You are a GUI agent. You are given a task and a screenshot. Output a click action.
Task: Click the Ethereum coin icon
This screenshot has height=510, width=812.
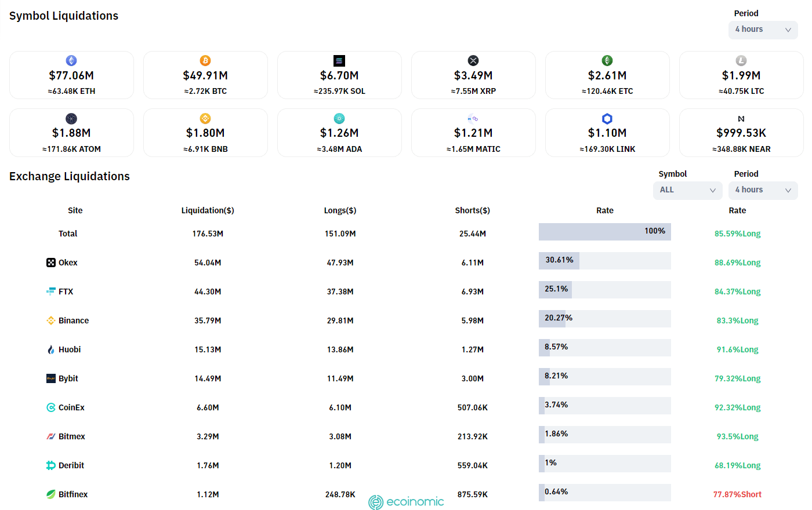[x=71, y=60]
